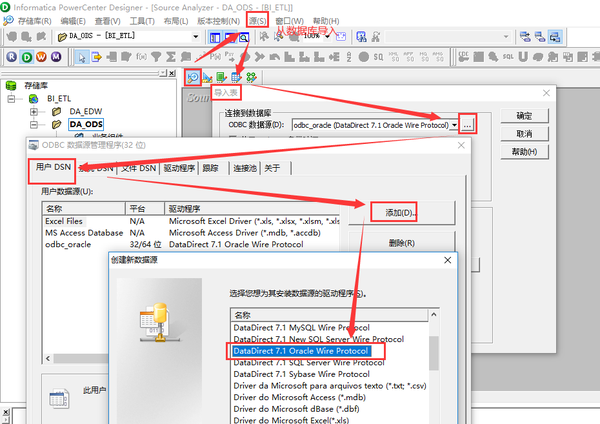Select Driver do Microsoft dBase (*.dbf) entry

[x=296, y=409]
